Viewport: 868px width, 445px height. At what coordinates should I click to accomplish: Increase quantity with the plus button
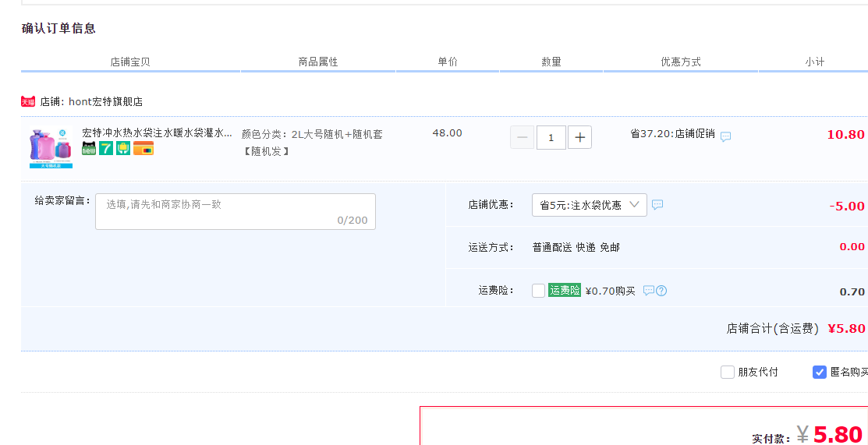(x=579, y=137)
